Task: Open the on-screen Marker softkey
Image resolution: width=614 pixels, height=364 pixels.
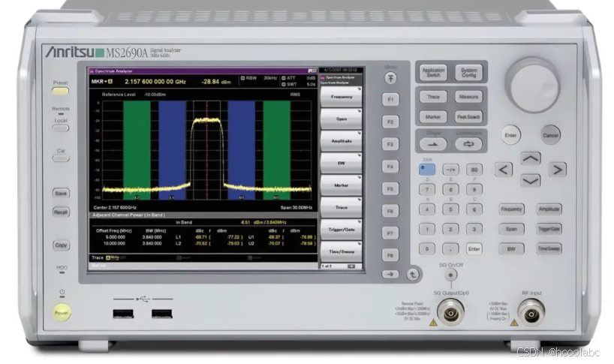Action: point(341,185)
